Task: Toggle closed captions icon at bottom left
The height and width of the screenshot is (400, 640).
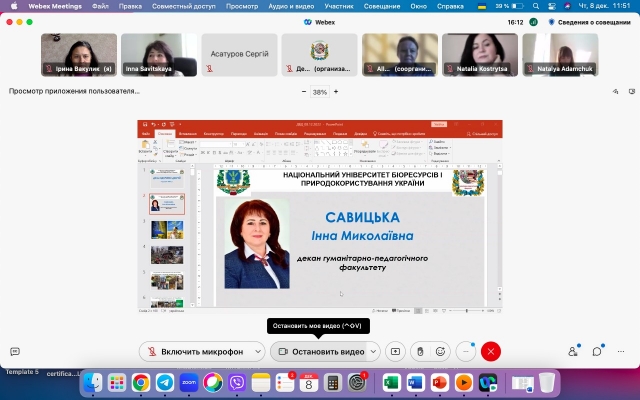Action: [x=15, y=351]
